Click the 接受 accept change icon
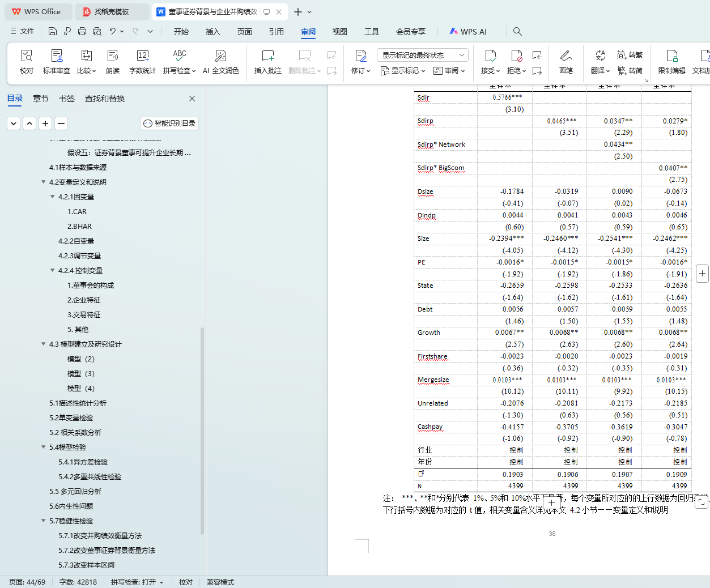Screen dimensions: 710x588 click(x=490, y=56)
